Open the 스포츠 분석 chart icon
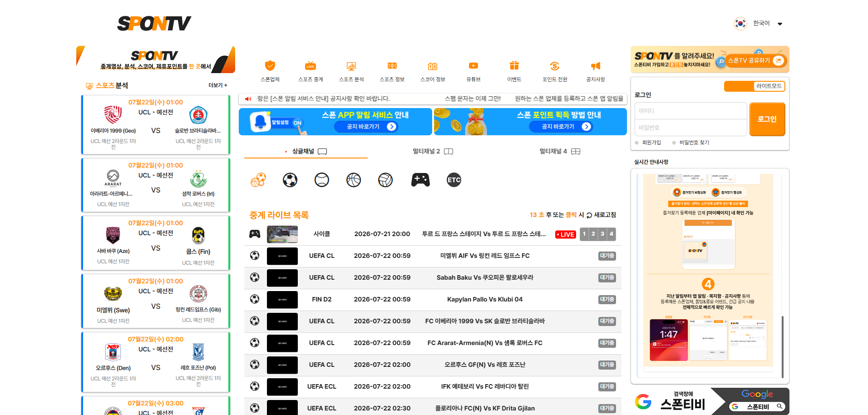The height and width of the screenshot is (415, 868). click(351, 66)
